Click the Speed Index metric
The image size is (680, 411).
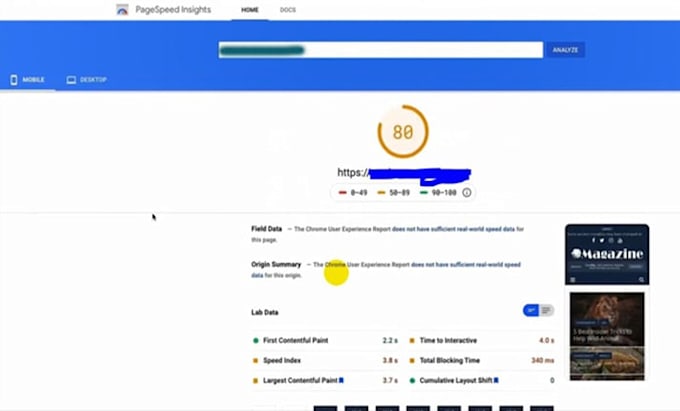(x=325, y=360)
